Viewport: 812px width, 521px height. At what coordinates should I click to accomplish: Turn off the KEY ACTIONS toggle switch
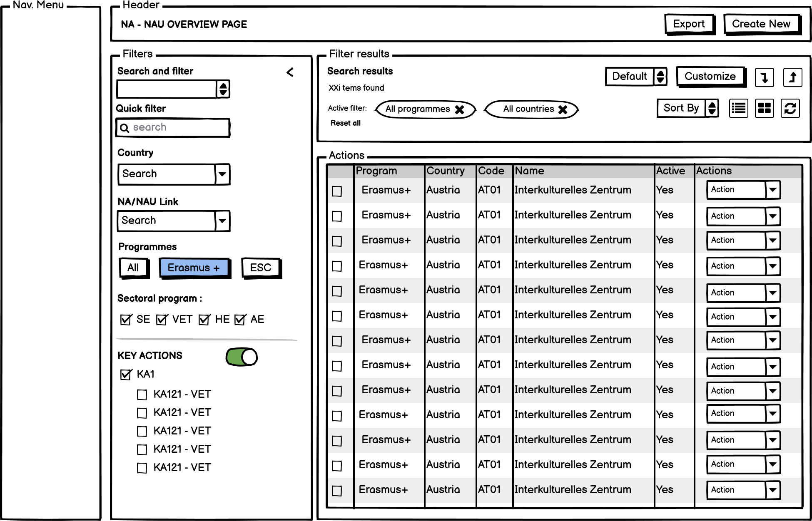242,357
